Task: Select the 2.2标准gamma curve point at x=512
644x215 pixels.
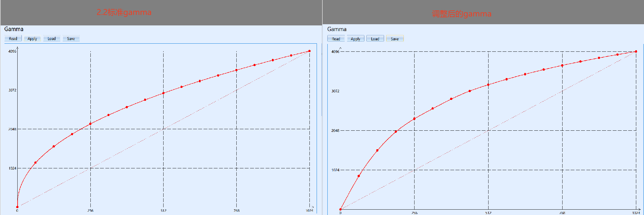Action: tap(163, 93)
